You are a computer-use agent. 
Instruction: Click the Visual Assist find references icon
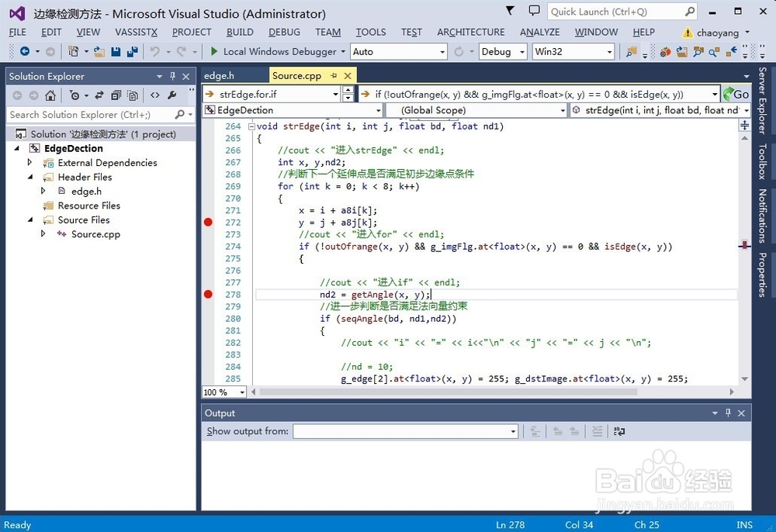714,51
